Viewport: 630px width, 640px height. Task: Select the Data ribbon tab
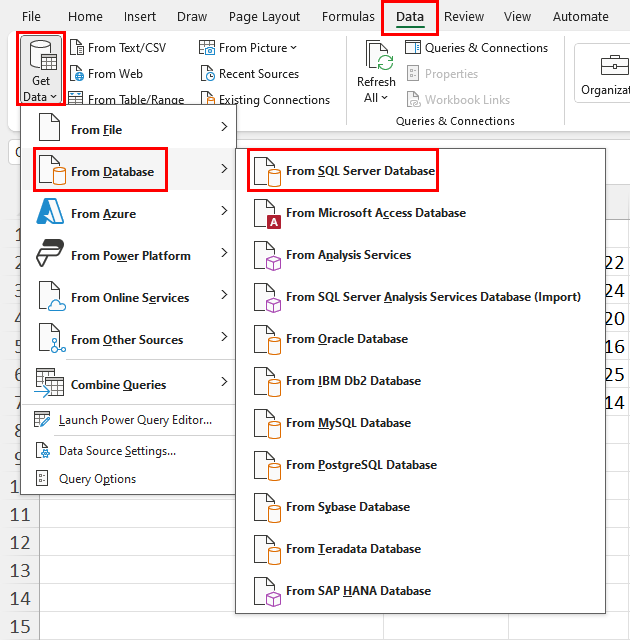pyautogui.click(x=410, y=17)
